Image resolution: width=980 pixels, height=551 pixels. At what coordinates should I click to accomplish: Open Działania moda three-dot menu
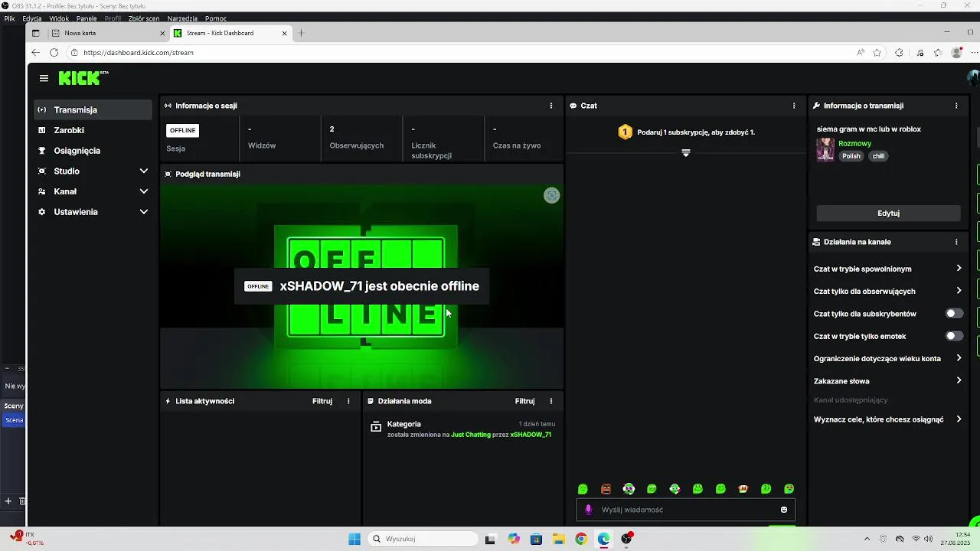pyautogui.click(x=551, y=401)
